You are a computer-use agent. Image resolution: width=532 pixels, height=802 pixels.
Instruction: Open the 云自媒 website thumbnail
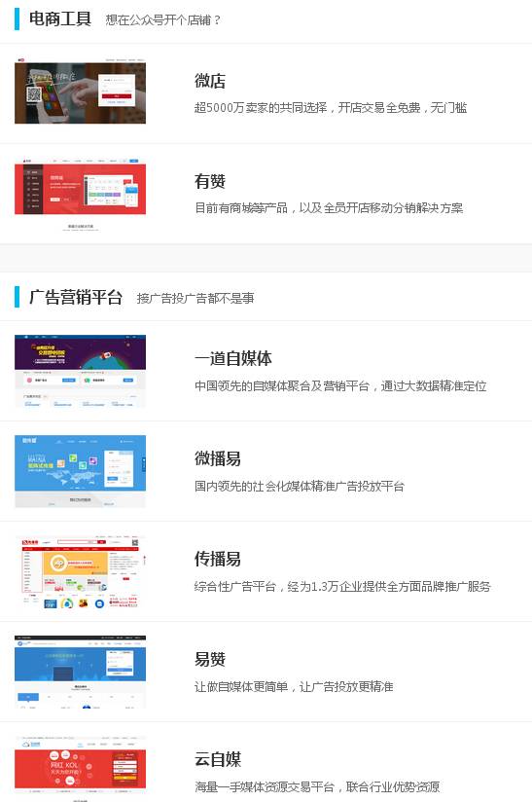80,769
